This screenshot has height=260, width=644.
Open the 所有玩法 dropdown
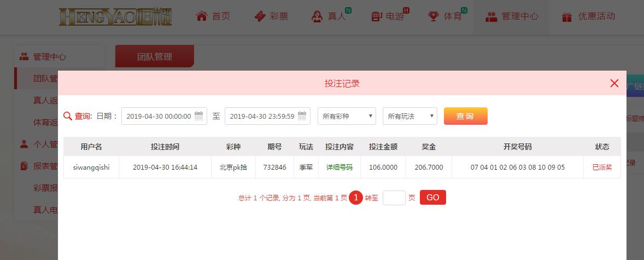(410, 116)
